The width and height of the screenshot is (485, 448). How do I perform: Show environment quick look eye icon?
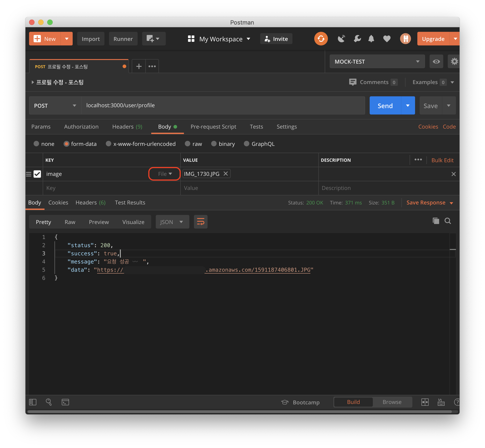click(436, 62)
